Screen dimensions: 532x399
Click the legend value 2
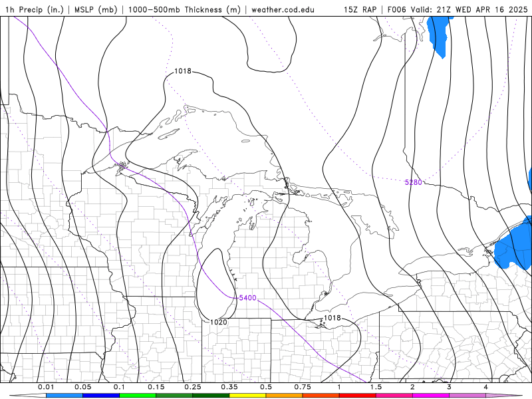click(x=412, y=387)
